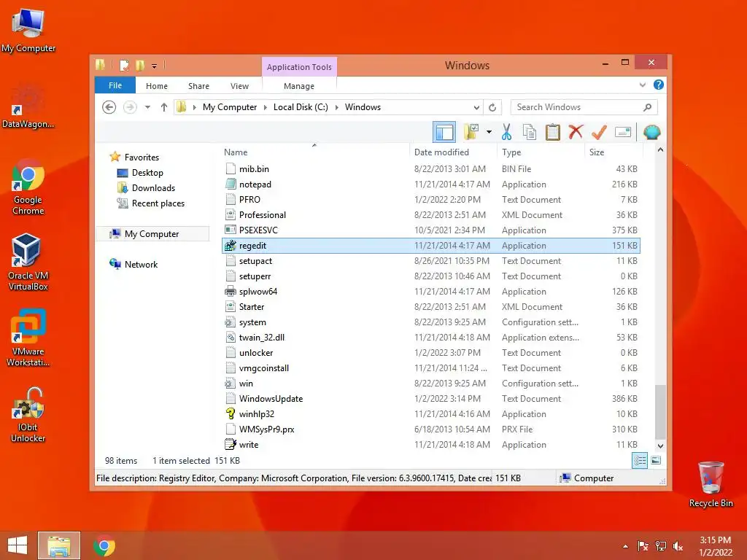Image resolution: width=747 pixels, height=560 pixels.
Task: Expand the Local Disk (C:) breadcrumb arrow
Action: pyautogui.click(x=336, y=108)
